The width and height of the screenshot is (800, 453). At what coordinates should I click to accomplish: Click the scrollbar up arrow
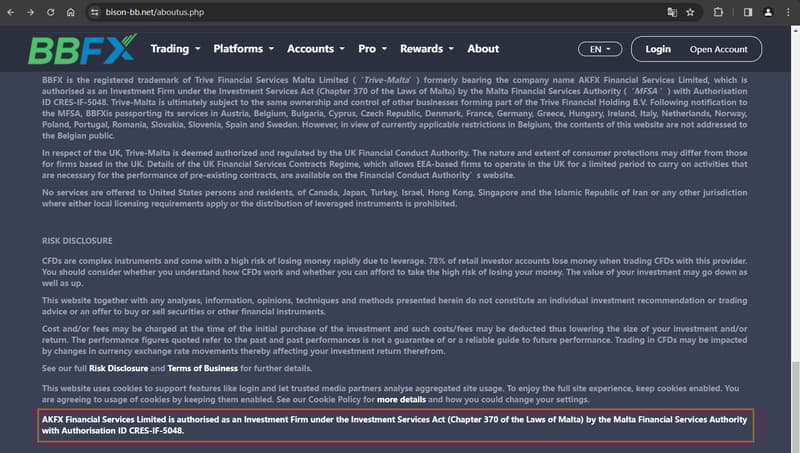[795, 30]
